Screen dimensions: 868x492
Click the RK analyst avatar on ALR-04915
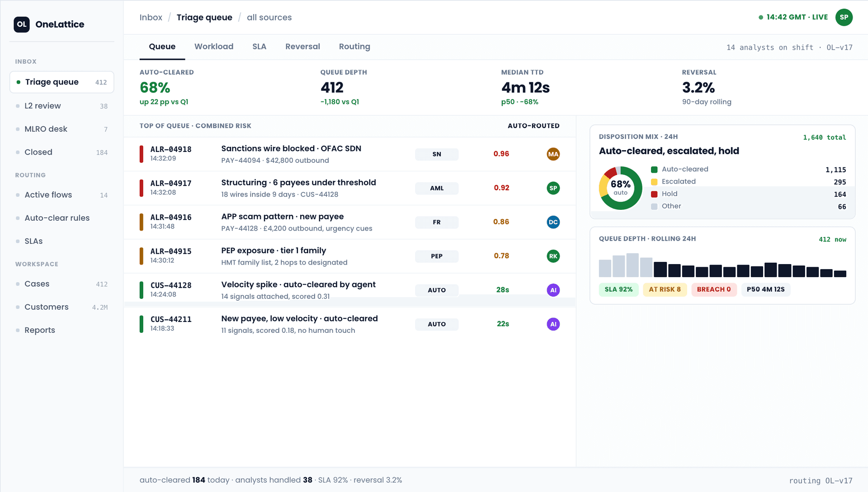553,256
